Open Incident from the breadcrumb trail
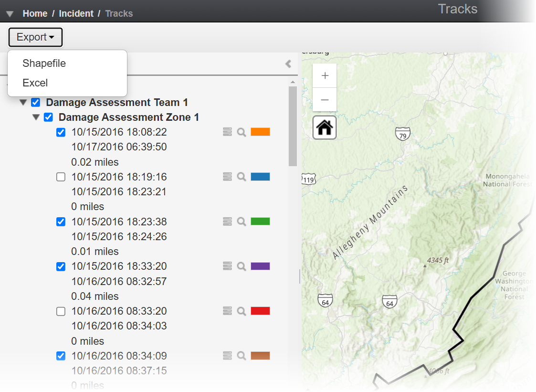The height and width of the screenshot is (392, 536). pyautogui.click(x=76, y=13)
